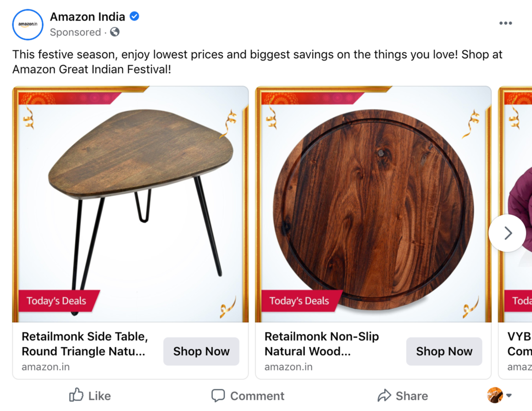Click the globe public audience icon
532x411 pixels.
[115, 32]
